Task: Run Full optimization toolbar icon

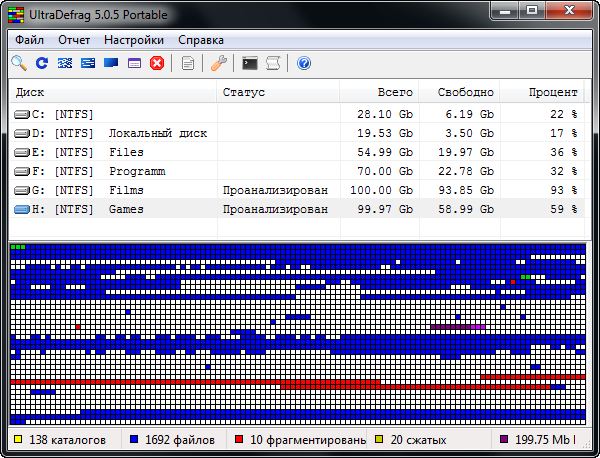Action: (111, 63)
